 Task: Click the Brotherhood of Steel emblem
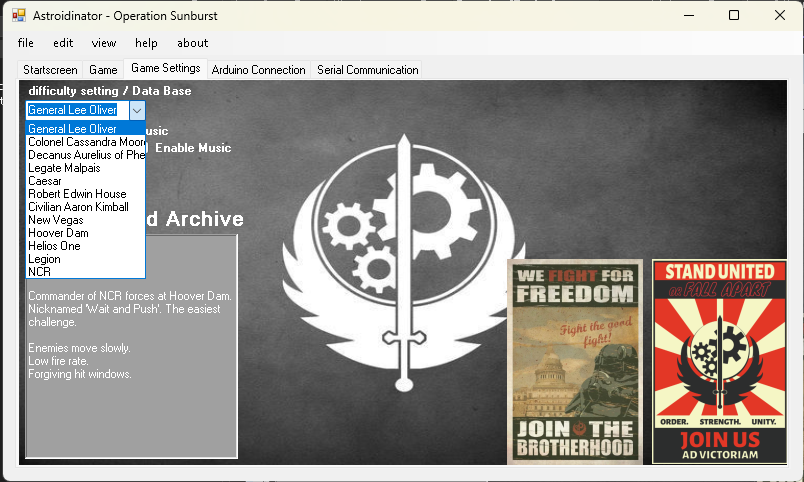[404, 262]
